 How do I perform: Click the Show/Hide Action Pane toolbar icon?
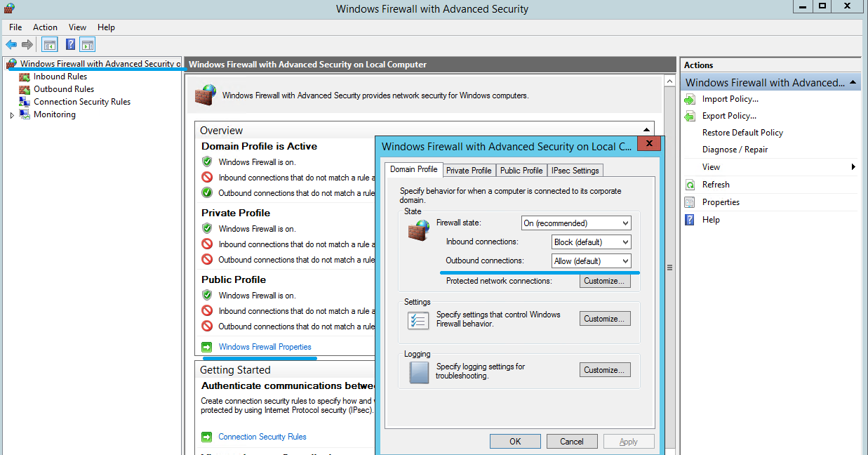point(87,45)
